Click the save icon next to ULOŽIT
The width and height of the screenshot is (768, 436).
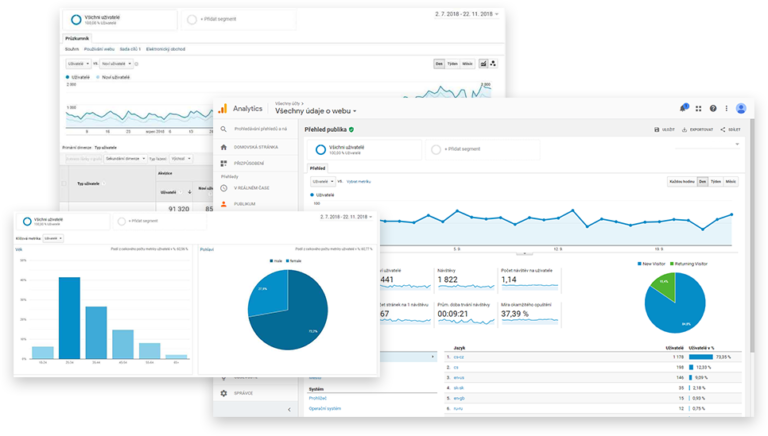pyautogui.click(x=656, y=130)
